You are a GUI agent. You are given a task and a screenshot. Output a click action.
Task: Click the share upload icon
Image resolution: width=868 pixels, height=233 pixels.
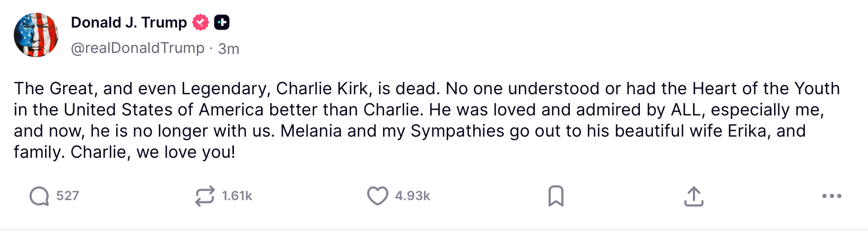click(x=693, y=196)
